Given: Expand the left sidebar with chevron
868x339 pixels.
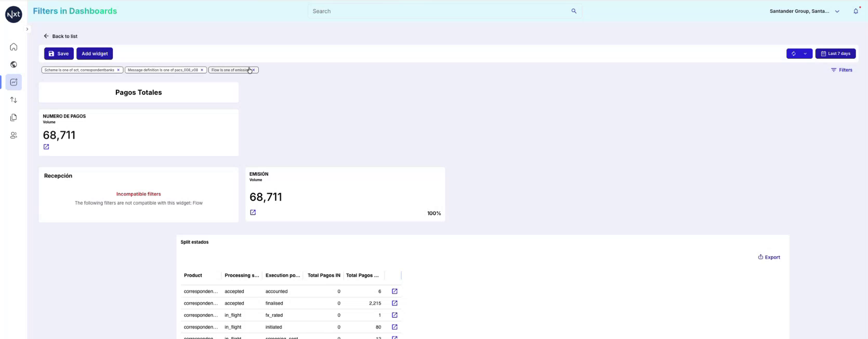Looking at the screenshot, I should point(27,29).
